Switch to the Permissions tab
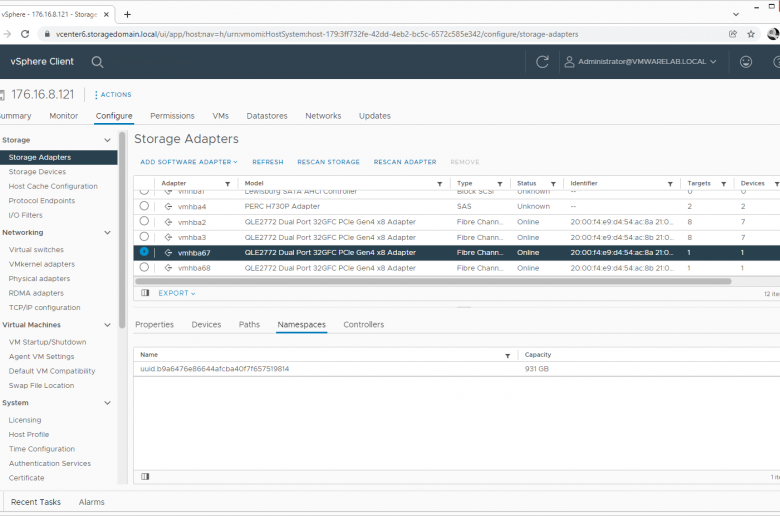 pyautogui.click(x=172, y=116)
